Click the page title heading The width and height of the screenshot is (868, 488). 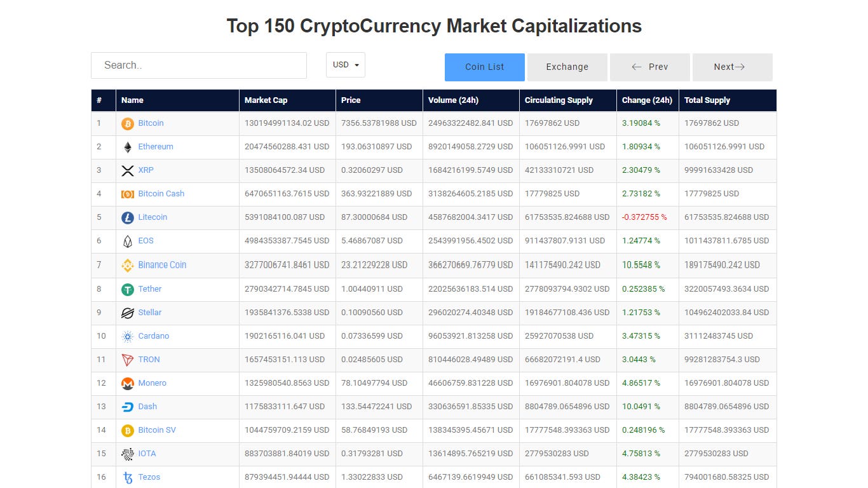[434, 26]
